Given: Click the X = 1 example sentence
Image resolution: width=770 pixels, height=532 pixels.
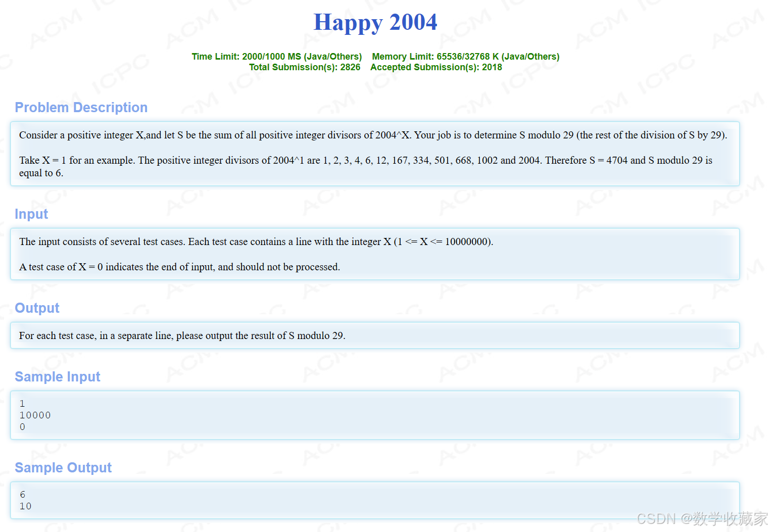Looking at the screenshot, I should point(364,160).
